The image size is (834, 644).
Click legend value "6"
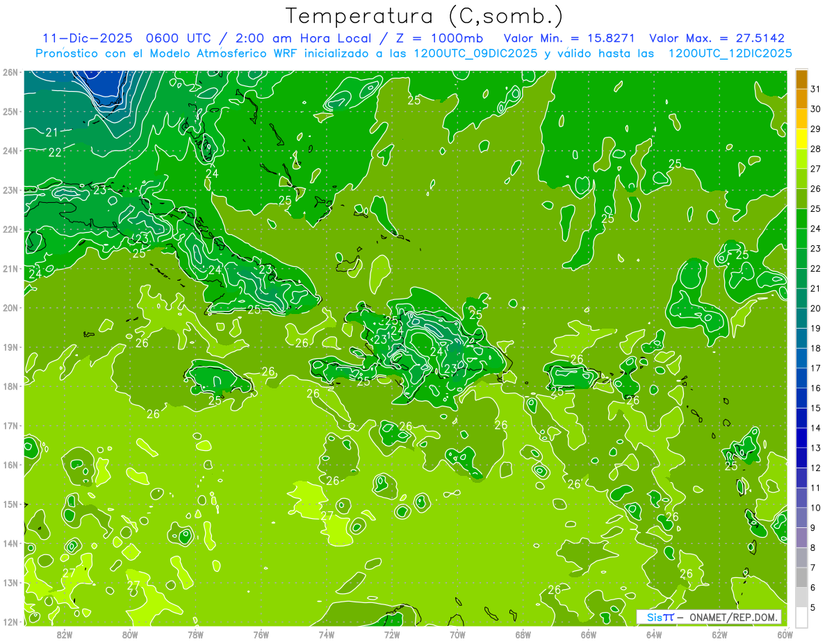pos(813,587)
